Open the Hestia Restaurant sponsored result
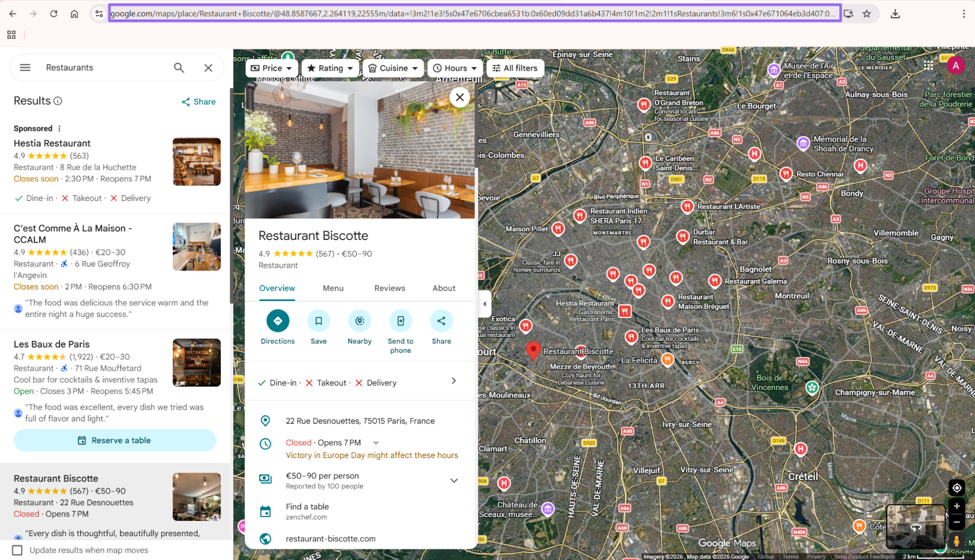 [x=52, y=143]
